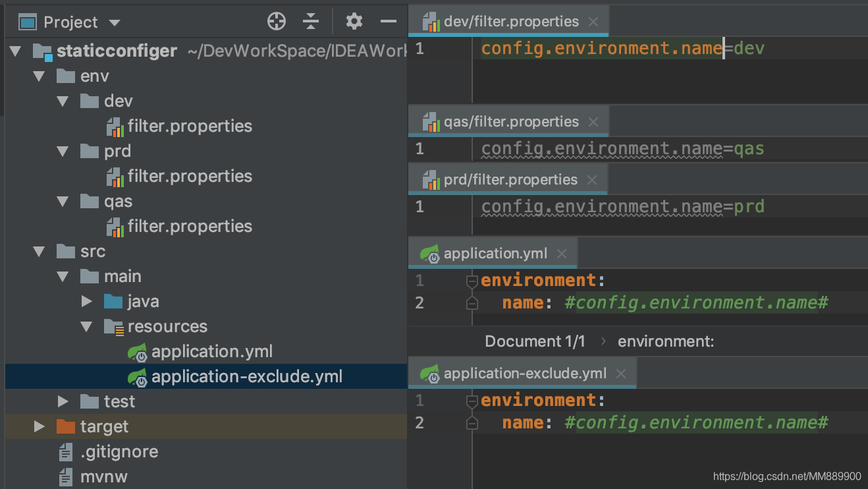Select .gitignore file name
Image resolution: width=868 pixels, height=489 pixels.
tap(119, 451)
